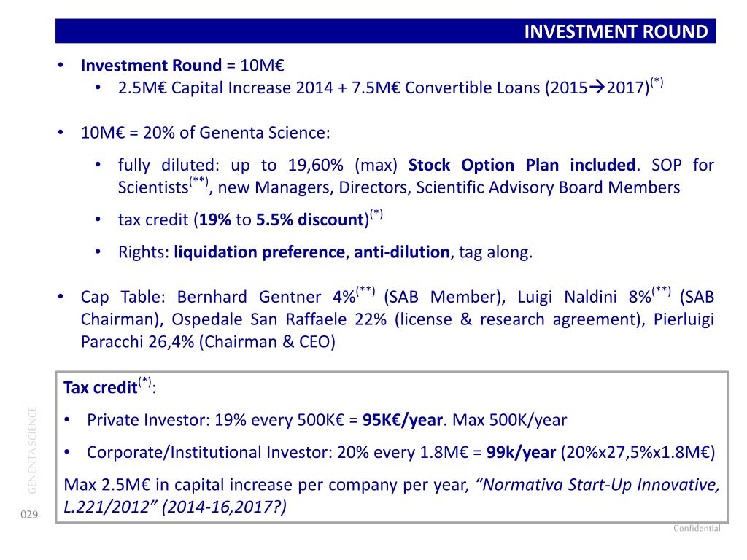This screenshot has width=747, height=560.
Task: Select the '95K€/year' bold figure
Action: pos(403,420)
